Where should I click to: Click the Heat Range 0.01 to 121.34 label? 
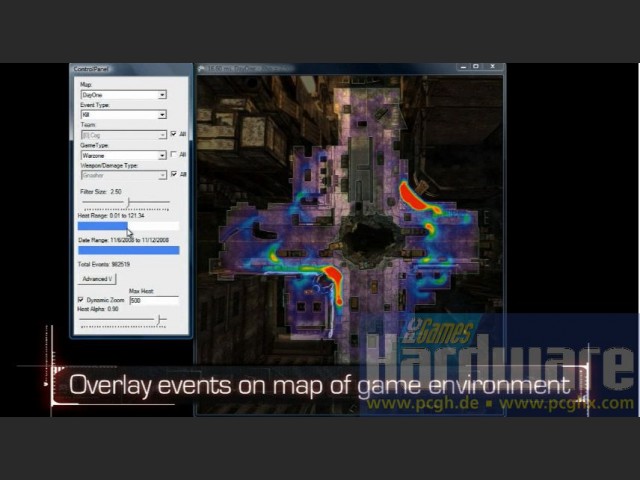[111, 216]
